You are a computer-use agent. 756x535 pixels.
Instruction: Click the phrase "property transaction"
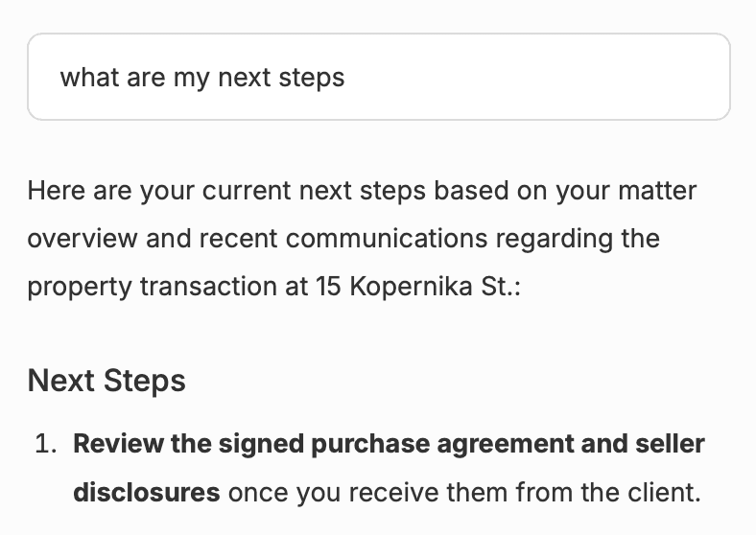(146, 287)
